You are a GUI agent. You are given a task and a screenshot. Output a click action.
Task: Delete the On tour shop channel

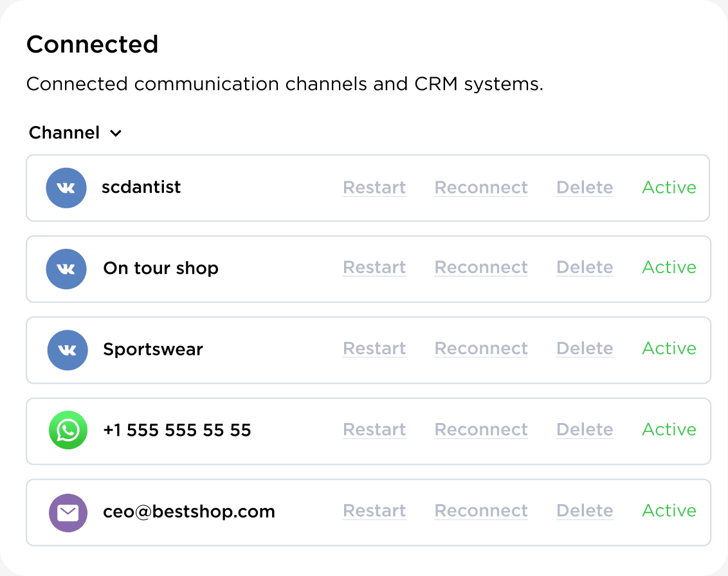click(585, 267)
